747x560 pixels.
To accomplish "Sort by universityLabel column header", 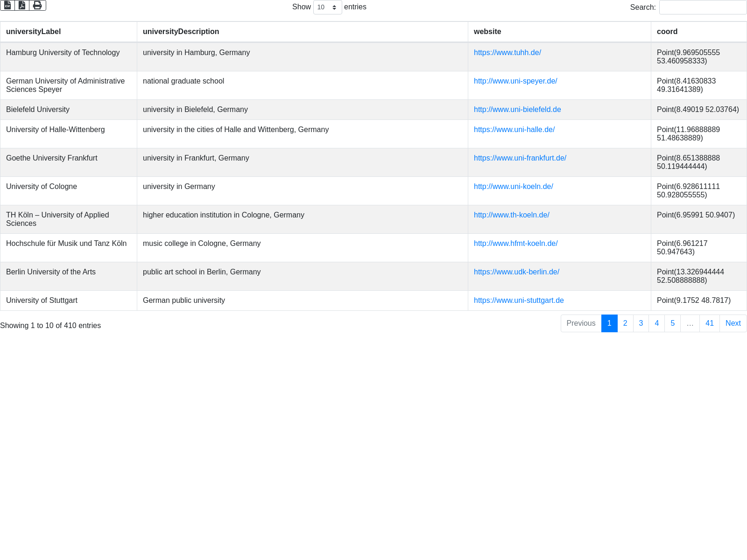I will pos(34,32).
